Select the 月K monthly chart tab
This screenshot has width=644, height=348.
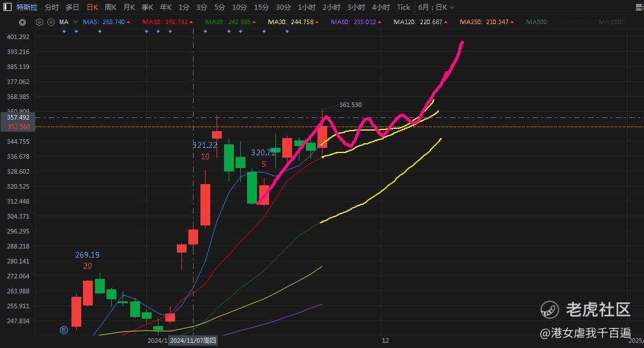[x=129, y=7]
